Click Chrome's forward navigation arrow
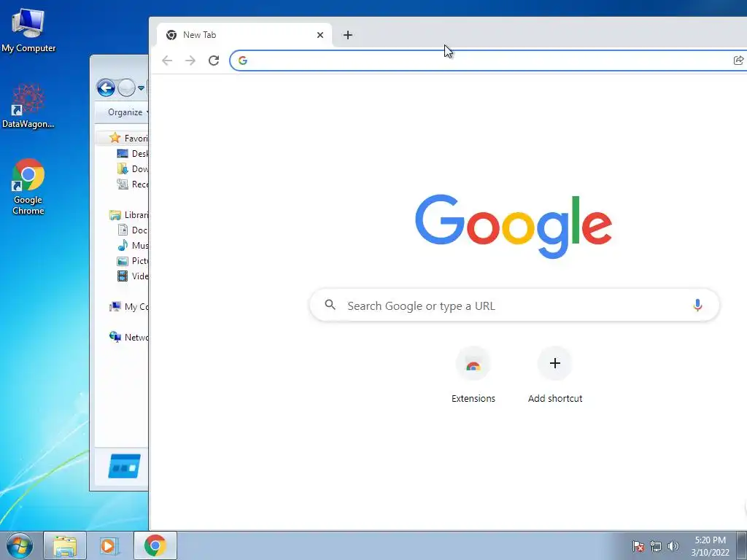The image size is (747, 560). 190,61
